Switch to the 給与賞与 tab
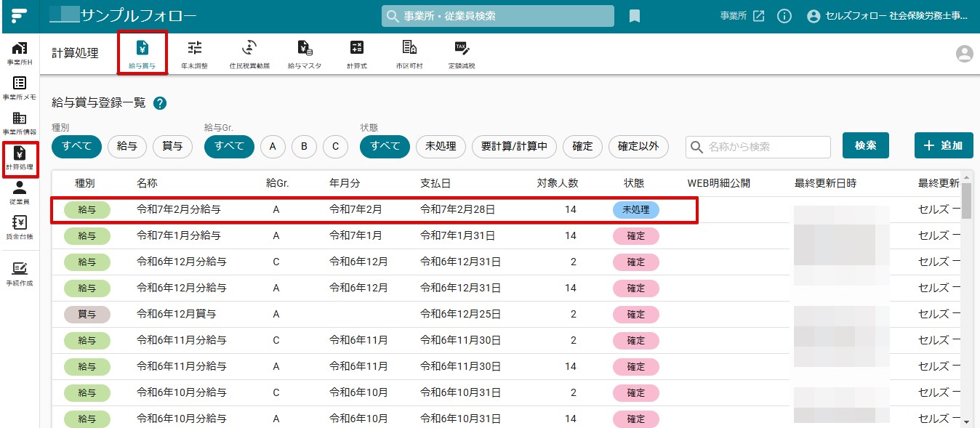 [x=142, y=53]
